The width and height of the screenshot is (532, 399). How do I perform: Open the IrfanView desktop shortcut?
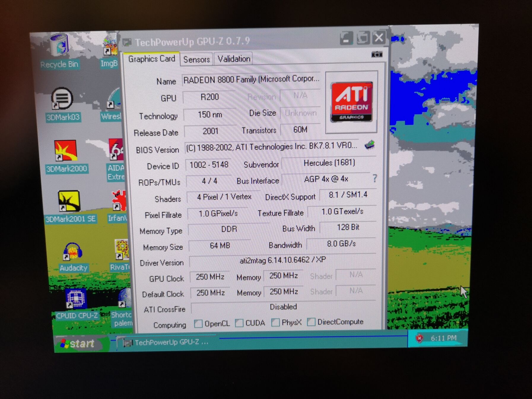click(x=117, y=206)
